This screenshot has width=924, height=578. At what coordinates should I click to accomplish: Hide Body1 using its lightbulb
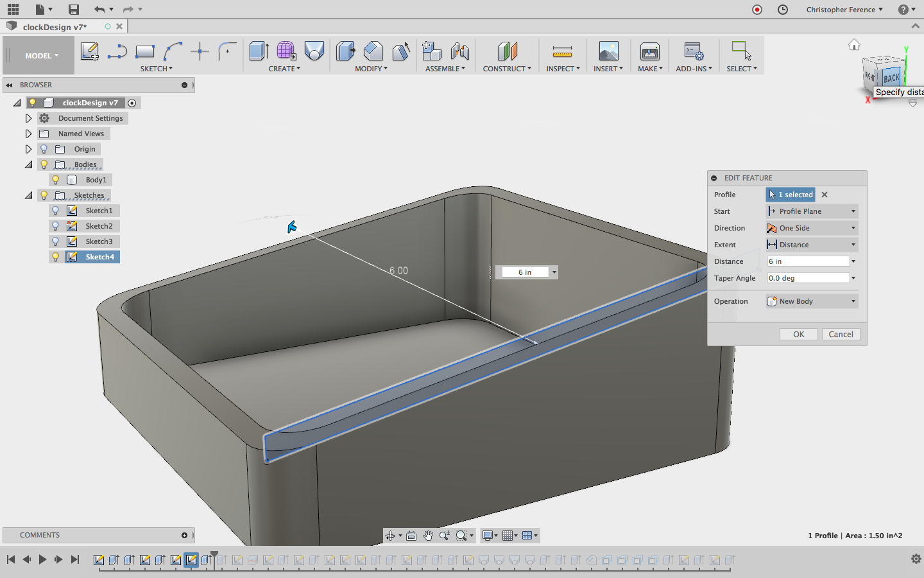pos(56,180)
